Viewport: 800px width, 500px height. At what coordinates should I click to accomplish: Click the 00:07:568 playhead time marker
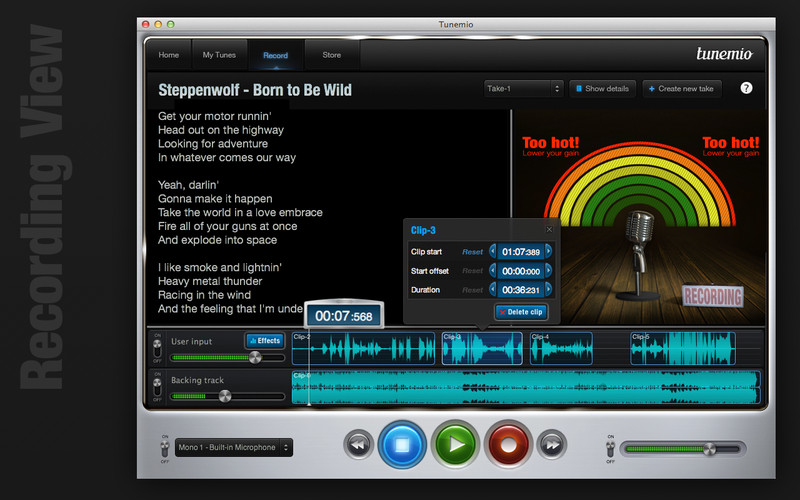tap(344, 316)
